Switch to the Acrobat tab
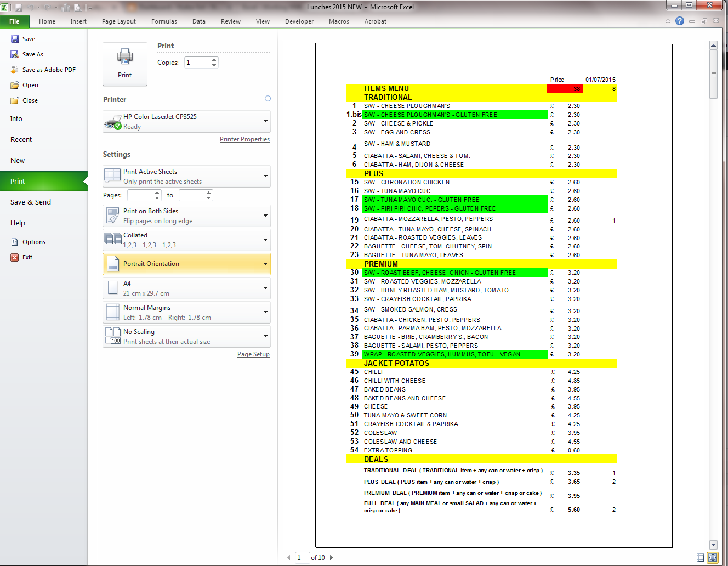 [376, 21]
